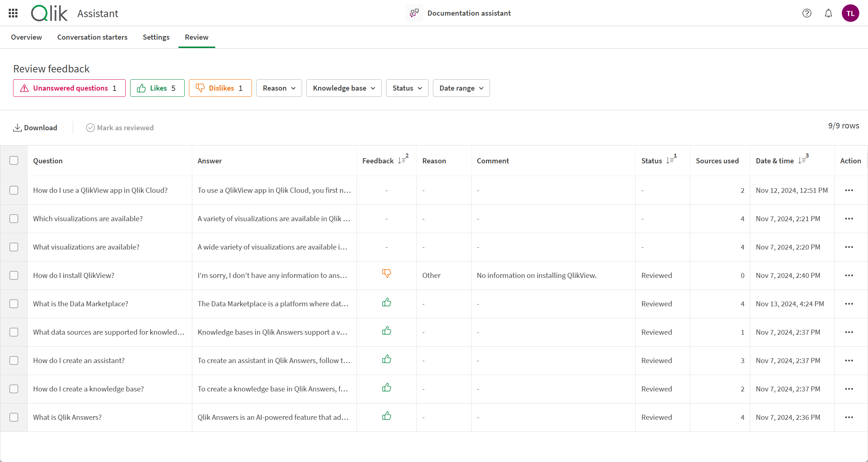Viewport: 868px width, 462px height.
Task: Click the thumbs-up feedback icon on 'What is the Data Marketplace?'
Action: point(386,303)
